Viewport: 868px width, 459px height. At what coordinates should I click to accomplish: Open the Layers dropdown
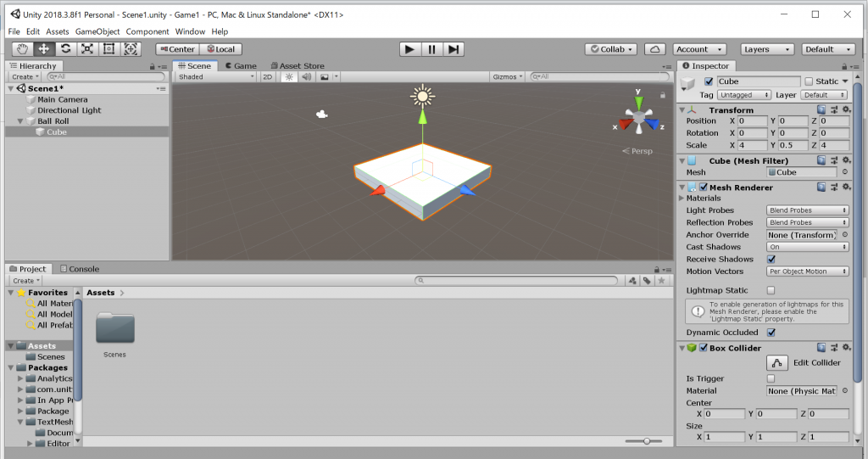click(766, 49)
